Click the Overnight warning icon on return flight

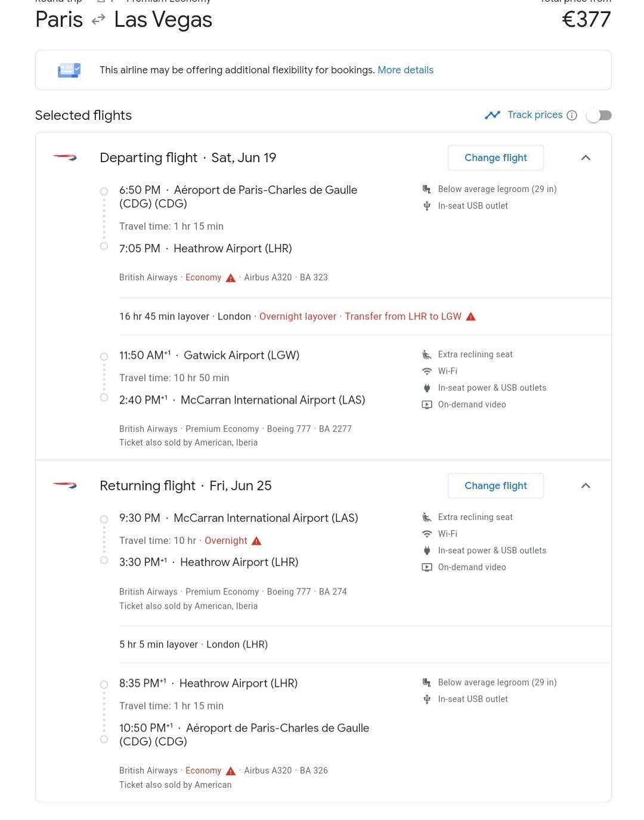tap(256, 541)
